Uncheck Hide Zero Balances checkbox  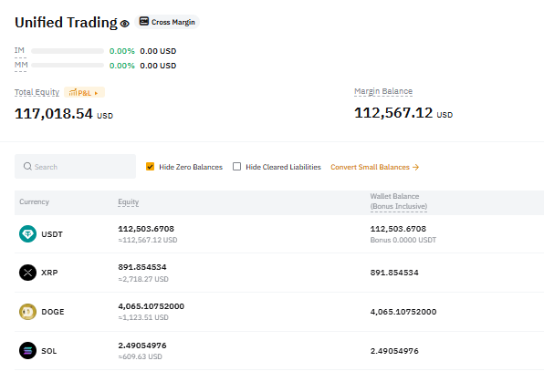coord(150,167)
